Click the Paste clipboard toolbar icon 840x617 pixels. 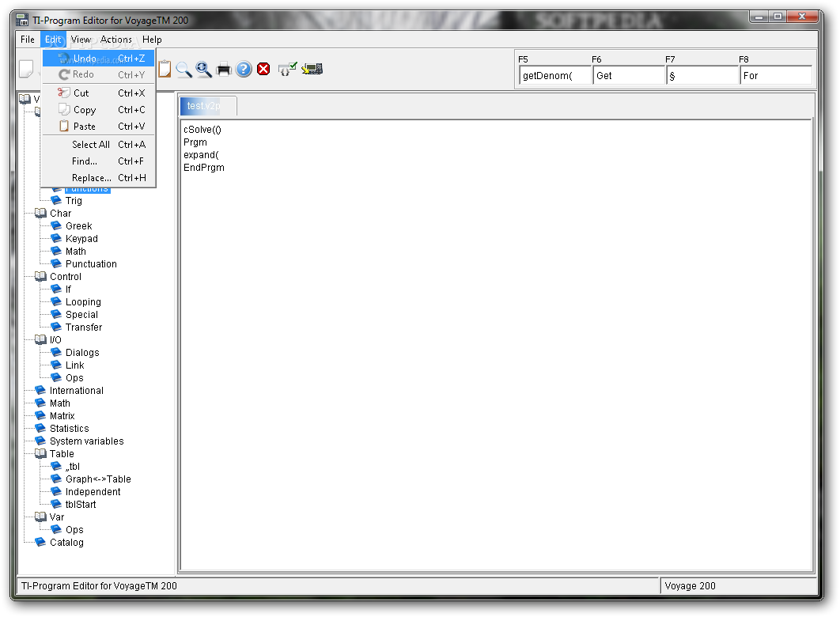(165, 69)
